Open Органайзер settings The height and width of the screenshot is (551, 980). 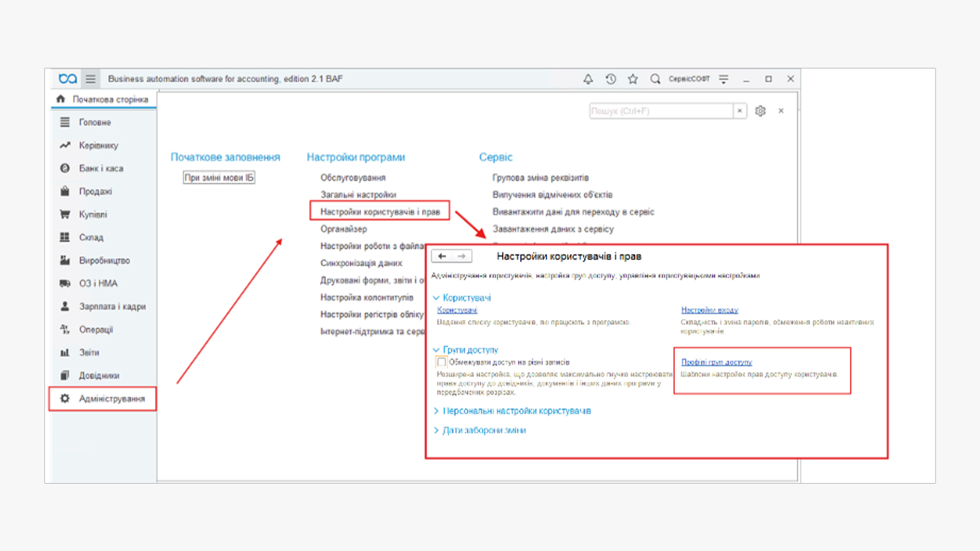click(x=344, y=229)
